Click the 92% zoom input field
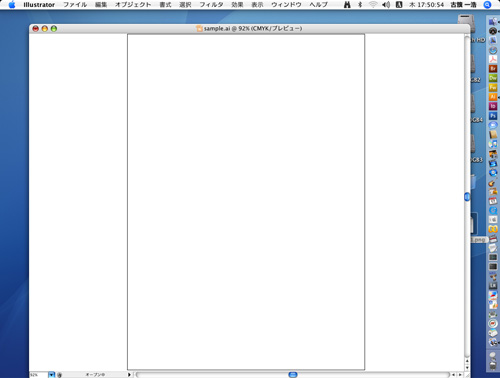 (x=39, y=375)
